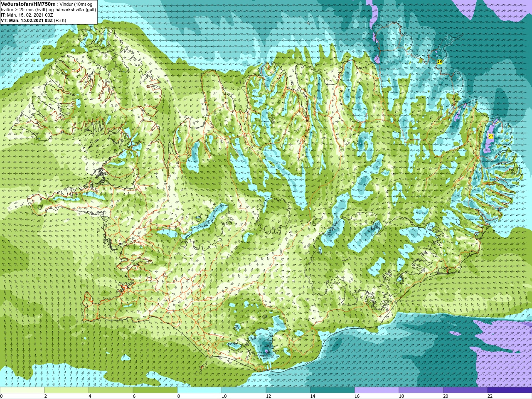Select the 4–6 m/s green legend swatch
Screen dimensions: 532x399
click(x=111, y=390)
